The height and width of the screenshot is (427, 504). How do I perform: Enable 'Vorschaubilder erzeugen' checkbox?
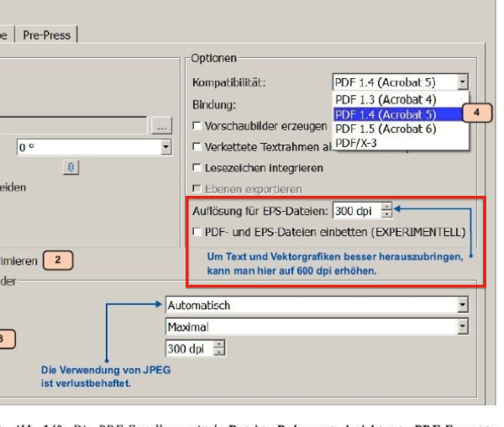tap(197, 126)
